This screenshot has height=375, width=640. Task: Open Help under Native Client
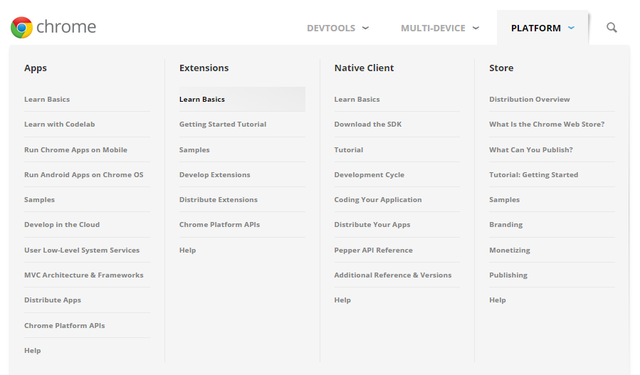[342, 300]
